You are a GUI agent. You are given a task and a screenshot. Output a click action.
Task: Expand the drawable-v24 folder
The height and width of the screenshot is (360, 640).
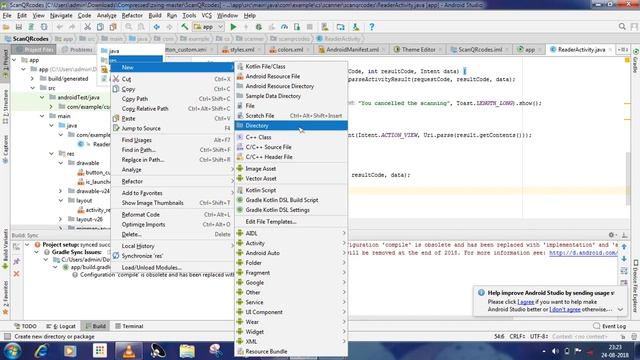[x=61, y=191]
